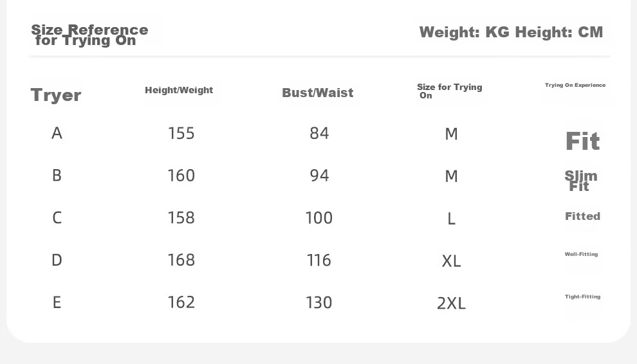Click the 'Well-Fitting' experience label

coord(582,254)
